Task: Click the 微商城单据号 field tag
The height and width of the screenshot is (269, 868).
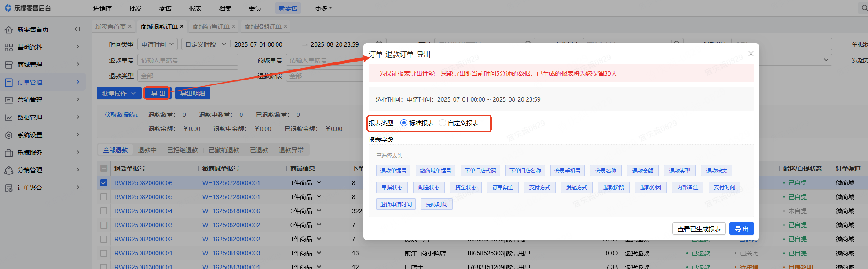Action: [436, 171]
